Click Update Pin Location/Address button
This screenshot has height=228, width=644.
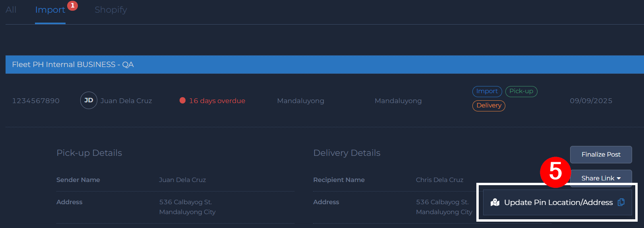click(558, 203)
